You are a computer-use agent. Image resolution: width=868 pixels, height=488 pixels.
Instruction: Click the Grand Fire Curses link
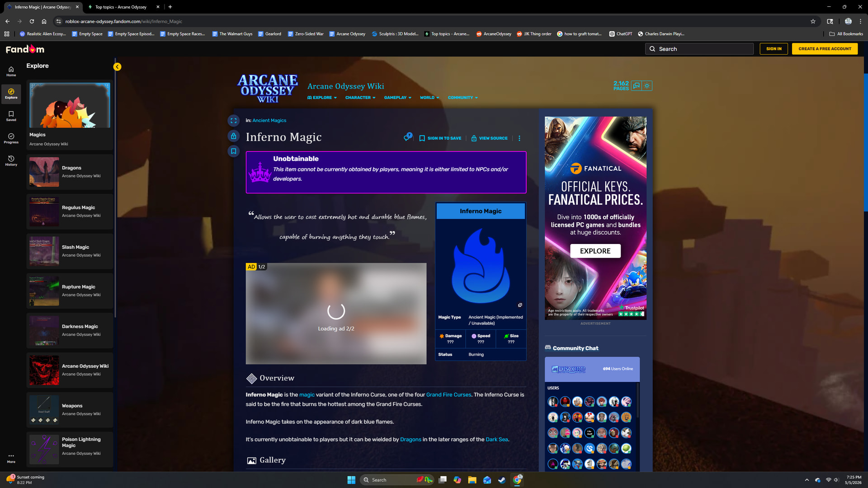[448, 394]
